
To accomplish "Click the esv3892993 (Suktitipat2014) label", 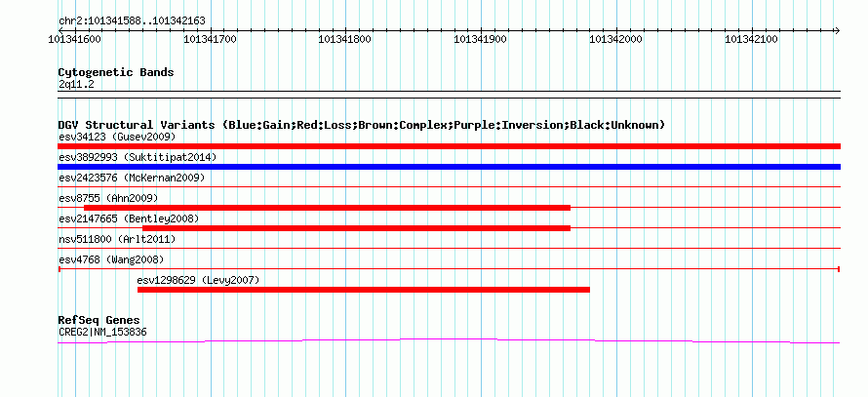I will tap(138, 157).
